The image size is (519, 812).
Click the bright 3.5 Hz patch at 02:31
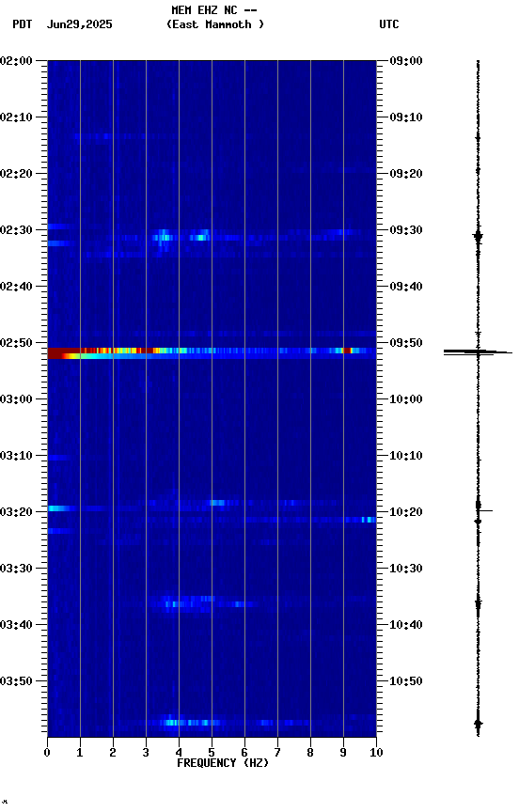[x=164, y=238]
